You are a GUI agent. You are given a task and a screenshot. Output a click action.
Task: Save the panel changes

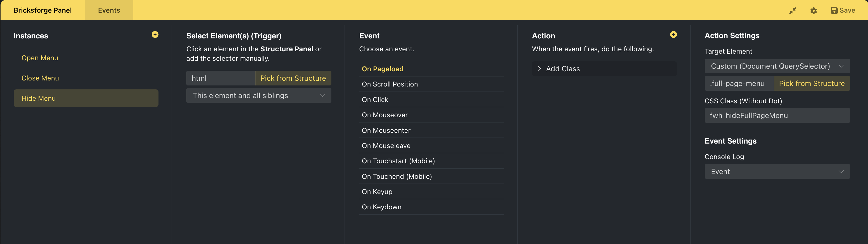click(843, 11)
